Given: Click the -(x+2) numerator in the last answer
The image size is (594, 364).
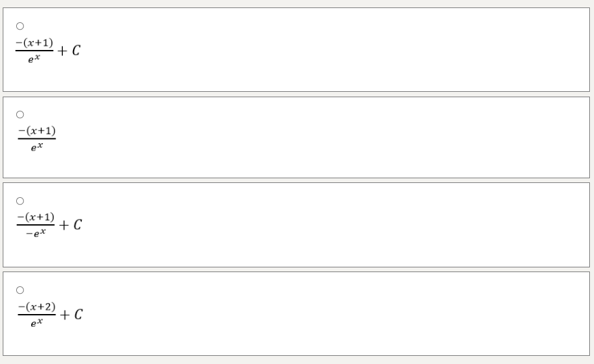Looking at the screenshot, I should point(36,307).
